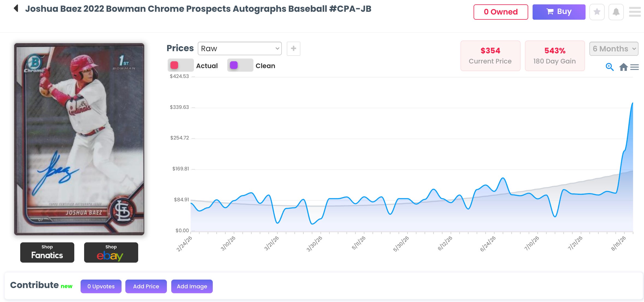The image size is (644, 302).
Task: Open price alerts with the bell icon
Action: point(616,12)
